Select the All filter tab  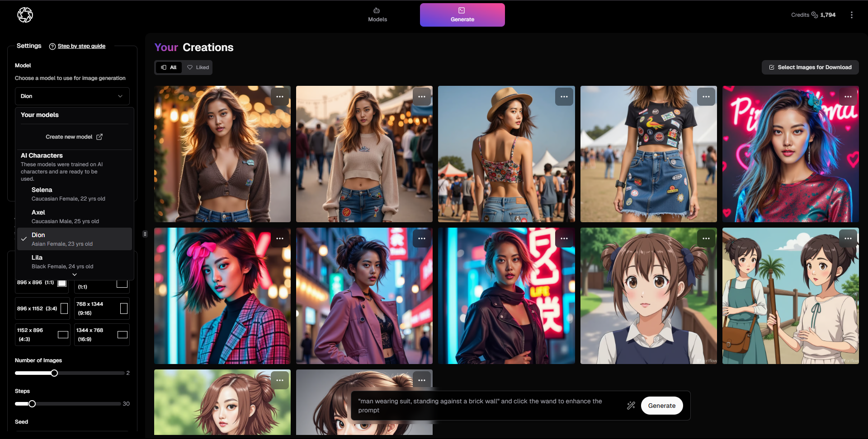(168, 67)
